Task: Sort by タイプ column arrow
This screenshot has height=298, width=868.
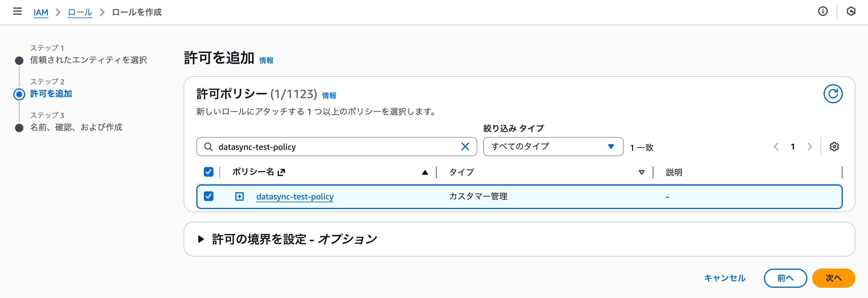Action: click(641, 173)
